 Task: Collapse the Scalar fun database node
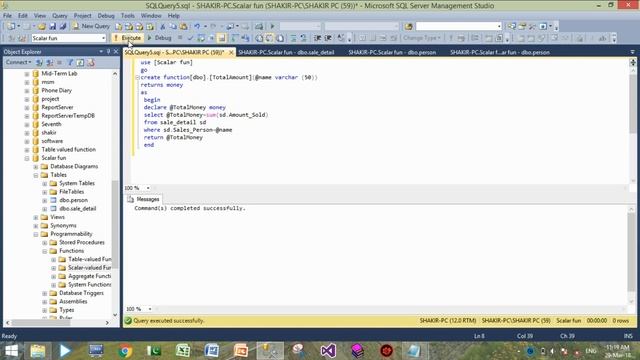click(x=27, y=158)
